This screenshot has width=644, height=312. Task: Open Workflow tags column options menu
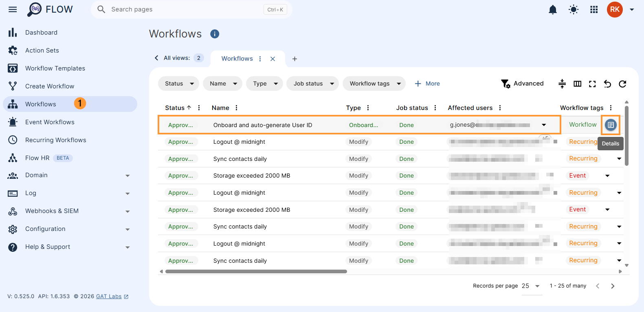pyautogui.click(x=611, y=108)
